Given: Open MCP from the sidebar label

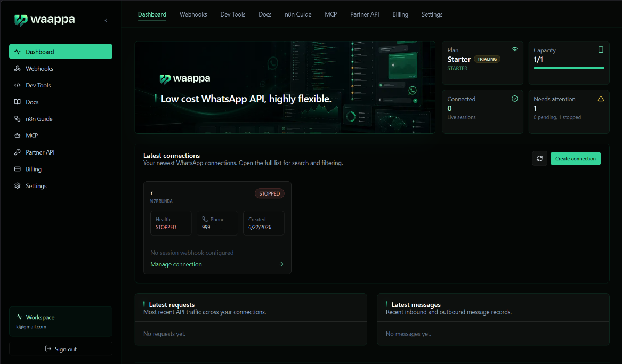Looking at the screenshot, I should click(32, 135).
